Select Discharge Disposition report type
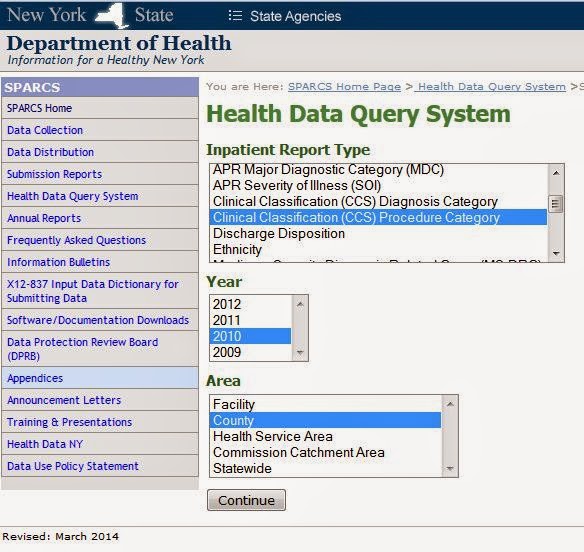The height and width of the screenshot is (552, 584). [x=378, y=234]
